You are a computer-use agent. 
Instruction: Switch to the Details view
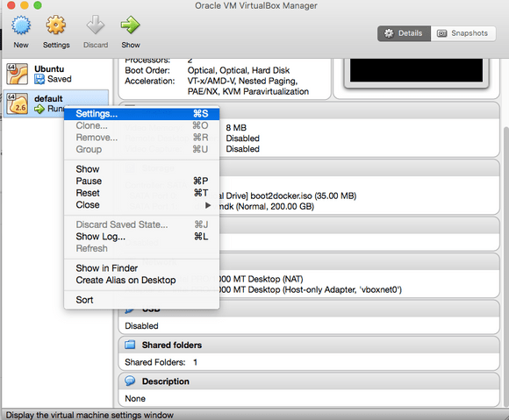click(x=405, y=33)
